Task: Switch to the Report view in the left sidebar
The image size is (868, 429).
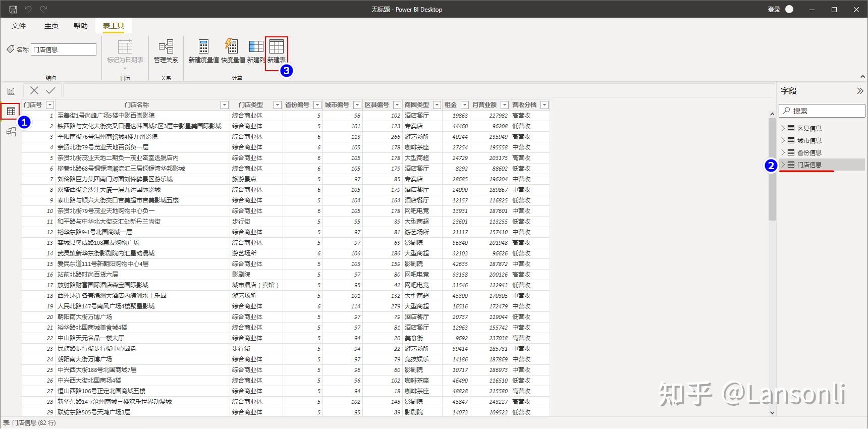Action: tap(11, 91)
